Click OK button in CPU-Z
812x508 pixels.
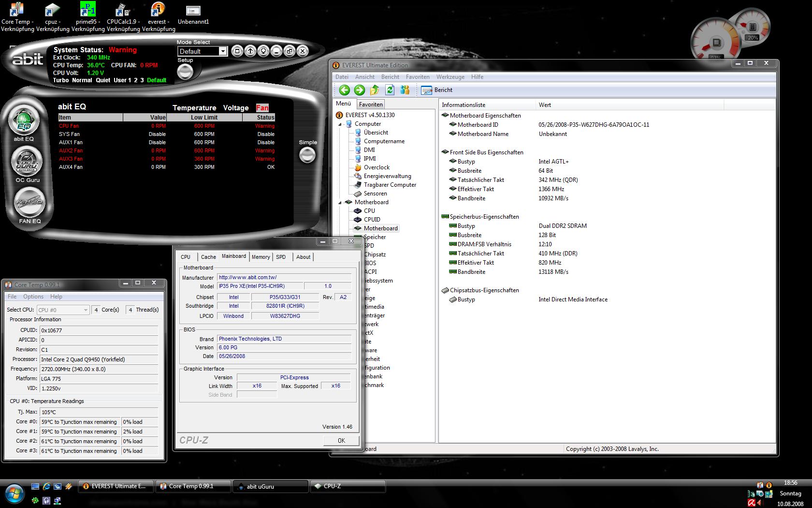coord(341,440)
